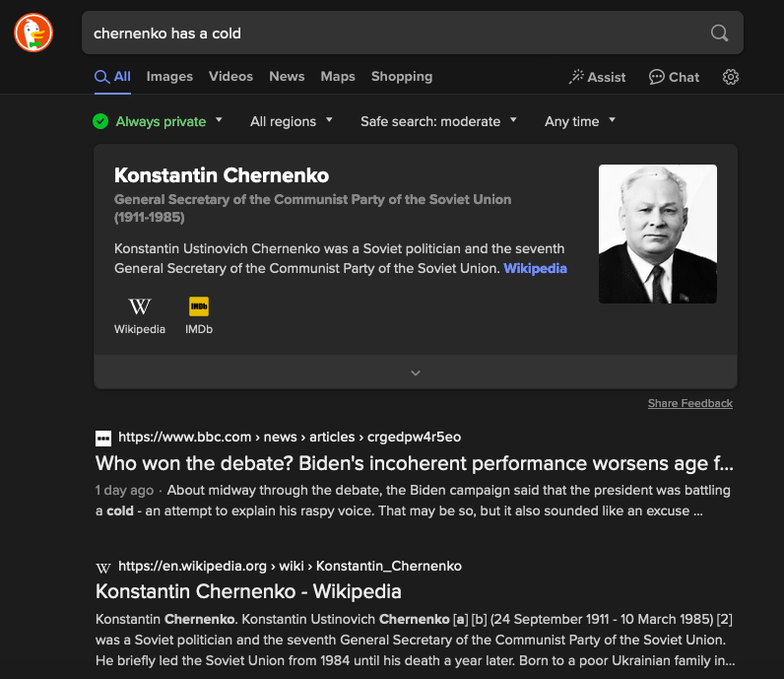
Task: Click the Wikipedia W icon in info card
Action: pos(140,306)
